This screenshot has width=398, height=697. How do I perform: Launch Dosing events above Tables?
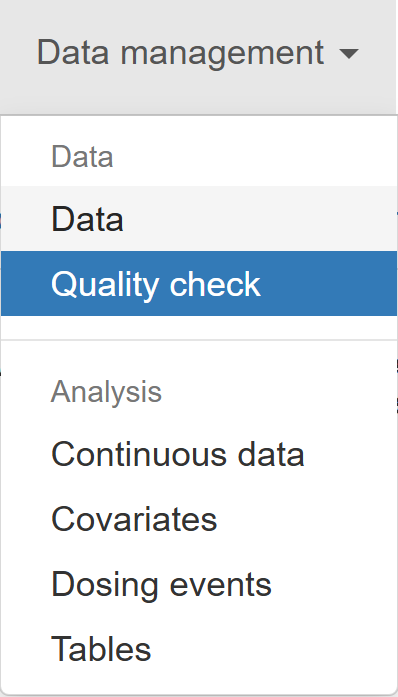(x=199, y=584)
